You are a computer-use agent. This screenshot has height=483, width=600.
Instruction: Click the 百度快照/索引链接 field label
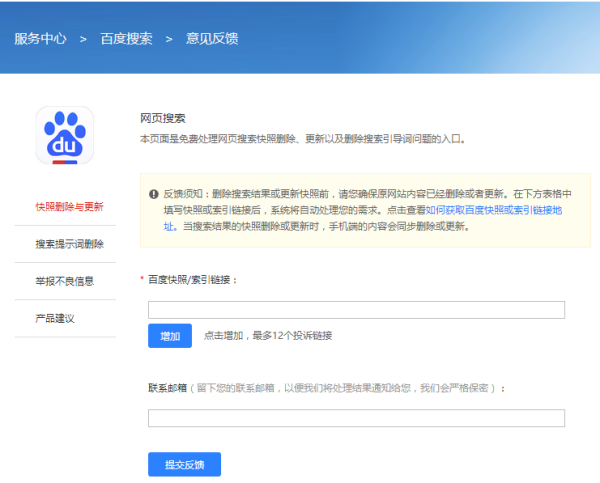tap(193, 280)
